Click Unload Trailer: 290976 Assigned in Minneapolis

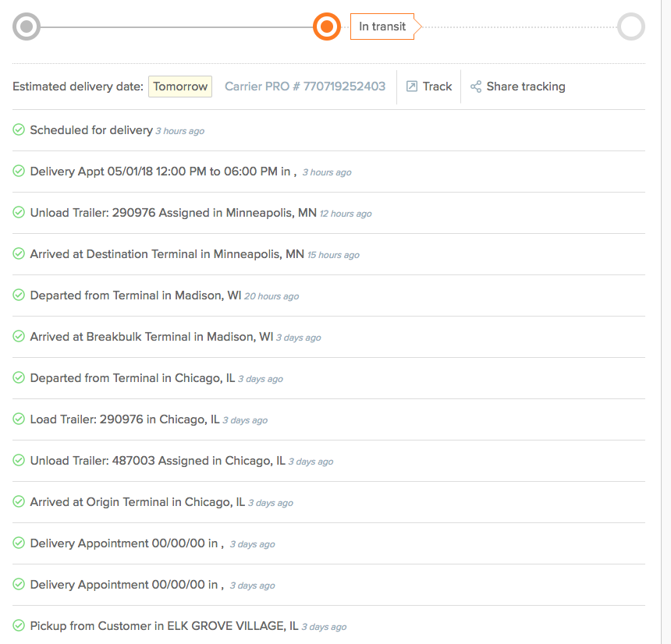tap(173, 213)
